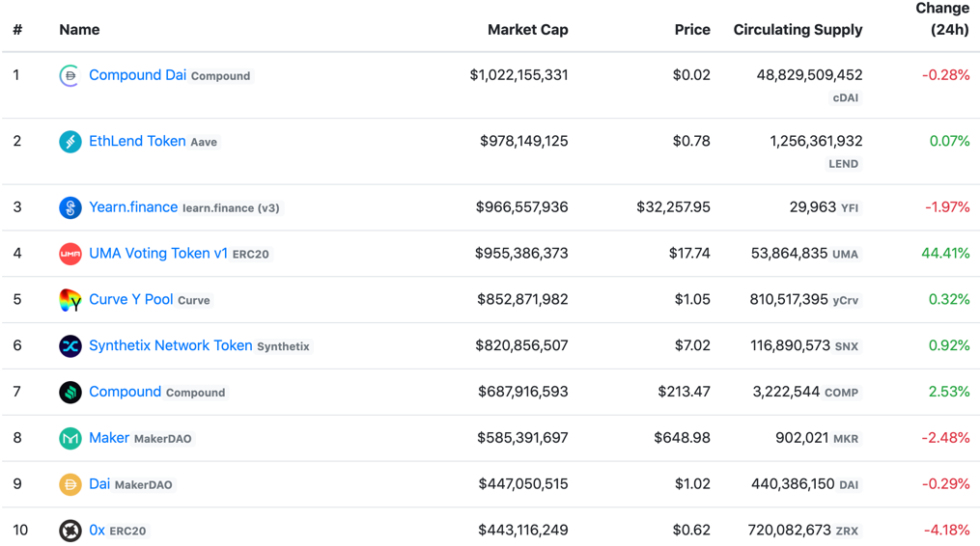The image size is (980, 546).
Task: Select market cap $955,386,373
Action: (521, 254)
